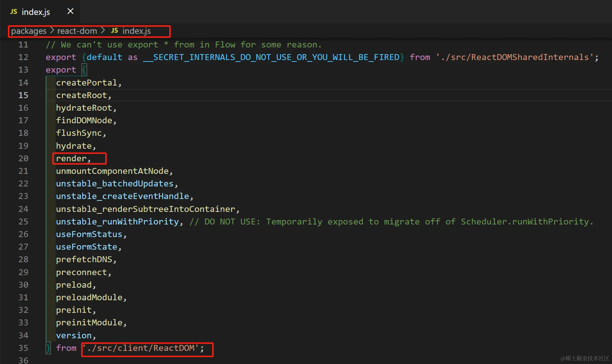612x364 pixels.
Task: Click the ReactDOMSharedInternals import path
Action: pyautogui.click(x=514, y=57)
